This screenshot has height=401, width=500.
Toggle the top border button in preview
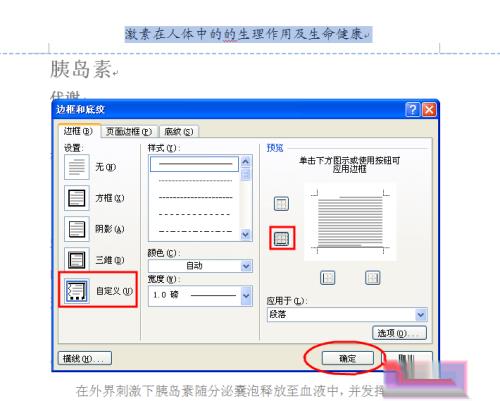(281, 203)
